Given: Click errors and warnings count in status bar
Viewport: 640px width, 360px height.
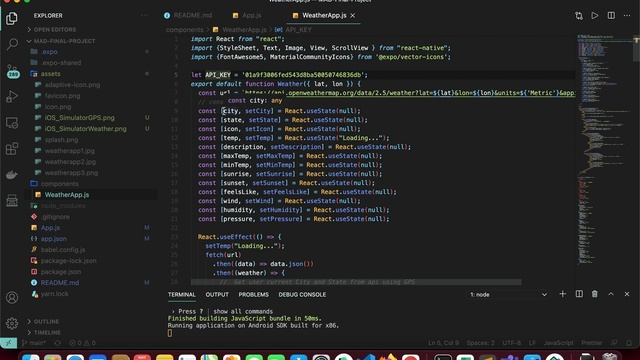Looking at the screenshot, I should pos(82,343).
